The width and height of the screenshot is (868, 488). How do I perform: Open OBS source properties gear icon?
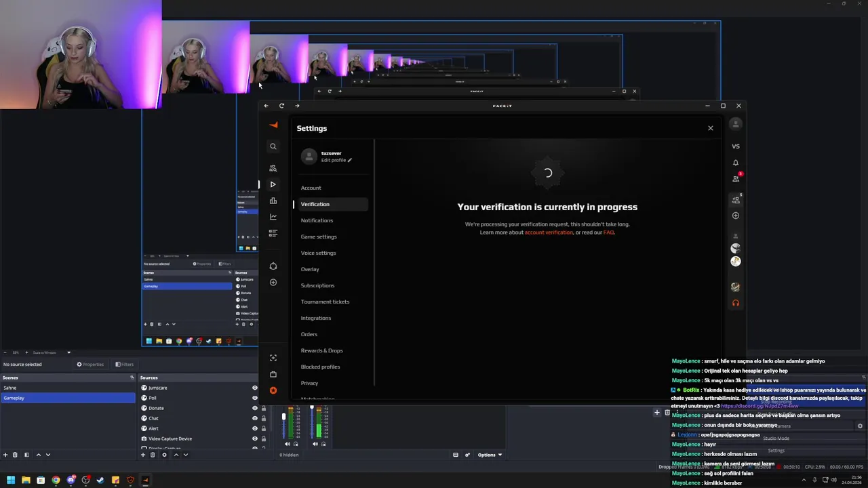(164, 455)
